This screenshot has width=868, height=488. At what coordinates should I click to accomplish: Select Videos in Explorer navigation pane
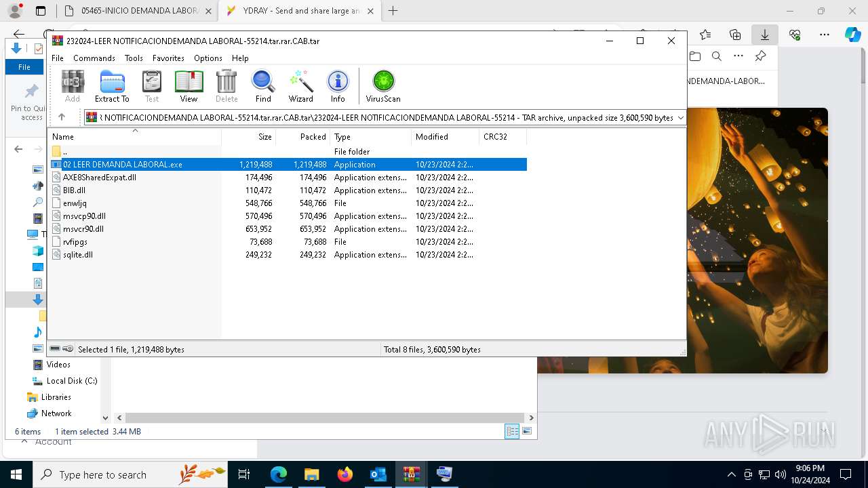(x=58, y=365)
